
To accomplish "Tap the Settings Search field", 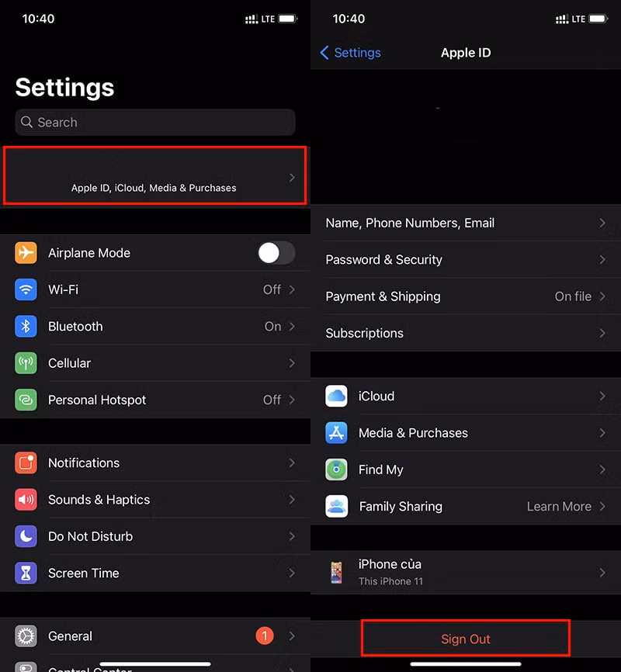I will coord(155,122).
